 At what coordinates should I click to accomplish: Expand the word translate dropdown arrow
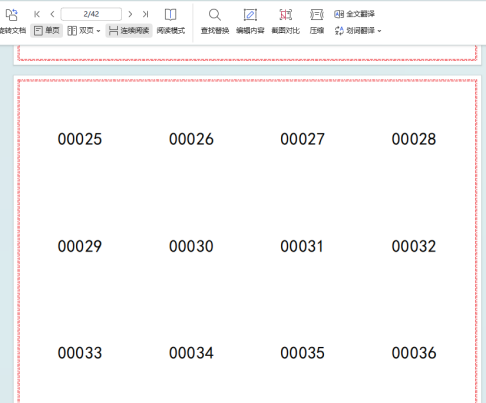point(379,31)
